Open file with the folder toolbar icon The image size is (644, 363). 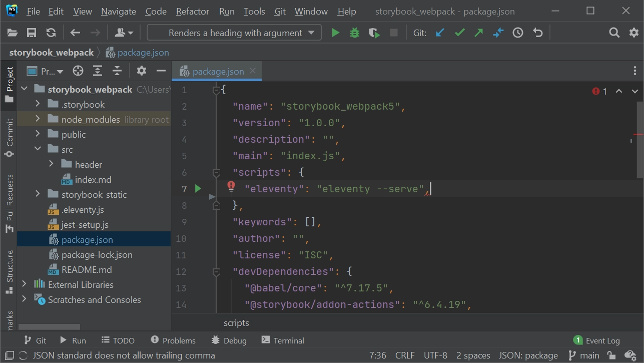[x=13, y=33]
